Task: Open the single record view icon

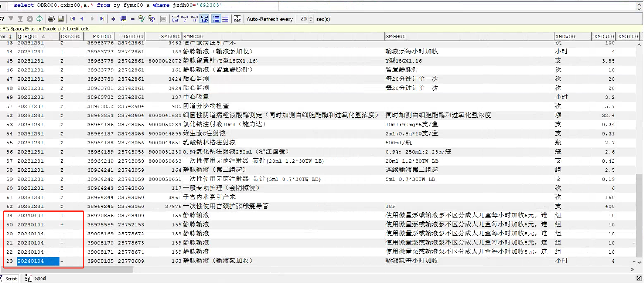Action: tap(163, 19)
